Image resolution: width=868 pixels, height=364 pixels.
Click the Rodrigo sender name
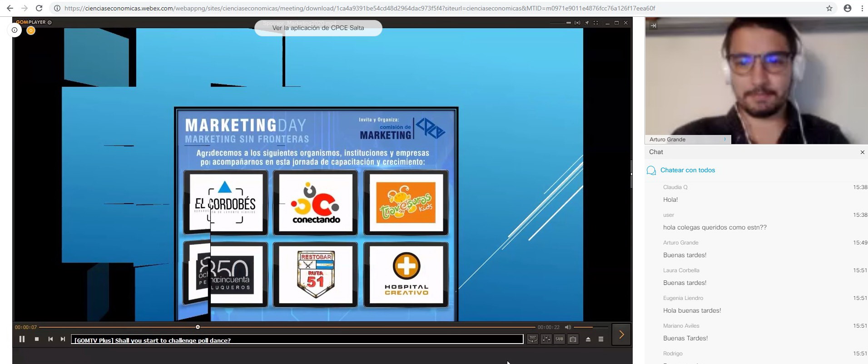coord(673,354)
